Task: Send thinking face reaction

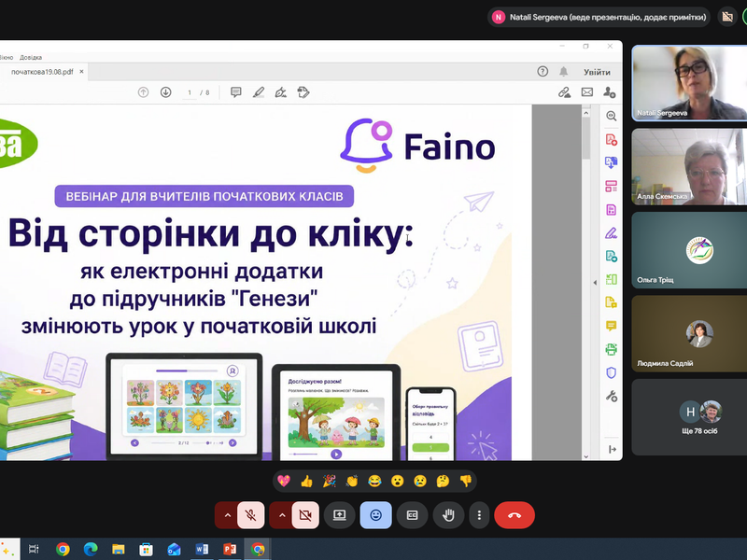Action: [443, 481]
